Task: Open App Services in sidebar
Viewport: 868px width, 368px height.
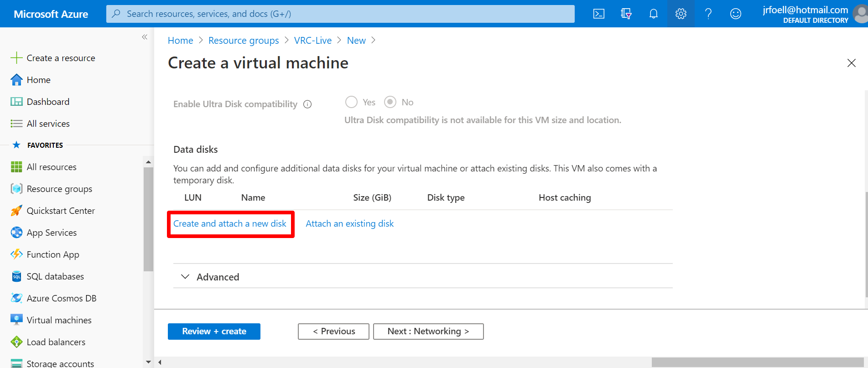Action: coord(52,233)
